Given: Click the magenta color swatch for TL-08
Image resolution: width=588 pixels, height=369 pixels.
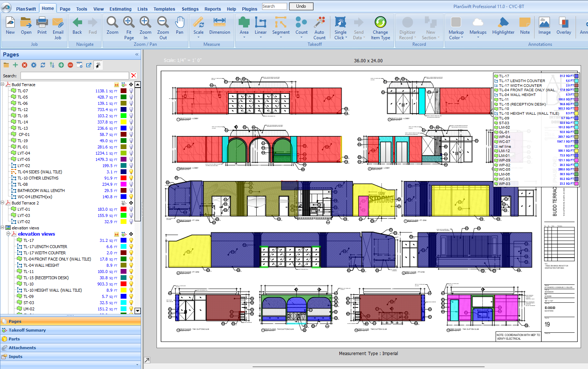Looking at the screenshot, I should (x=124, y=184).
